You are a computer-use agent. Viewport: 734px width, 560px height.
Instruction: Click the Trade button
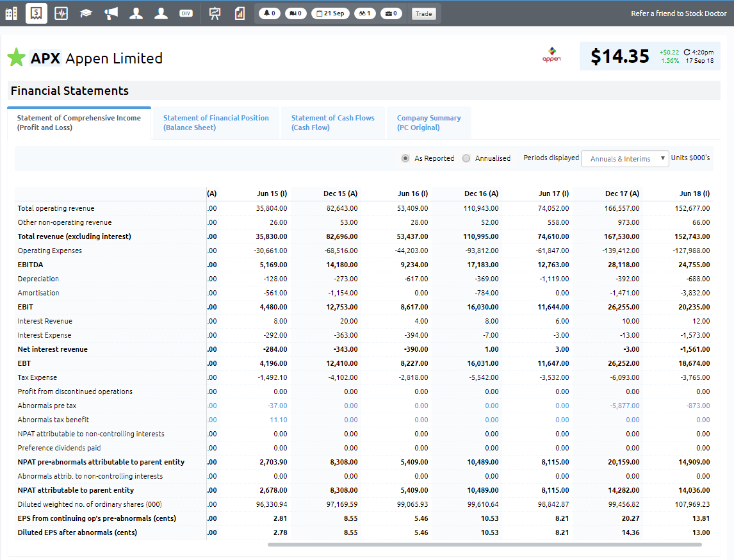(x=423, y=13)
